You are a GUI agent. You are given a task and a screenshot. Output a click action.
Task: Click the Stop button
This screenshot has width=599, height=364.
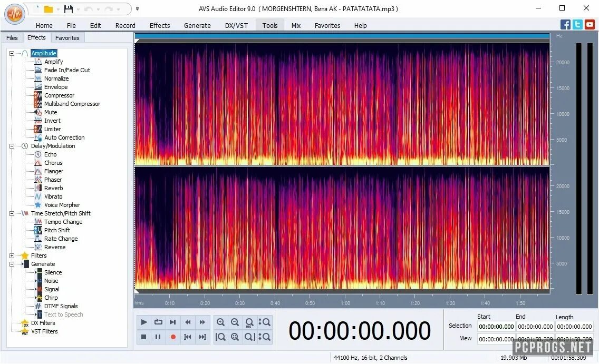point(143,337)
